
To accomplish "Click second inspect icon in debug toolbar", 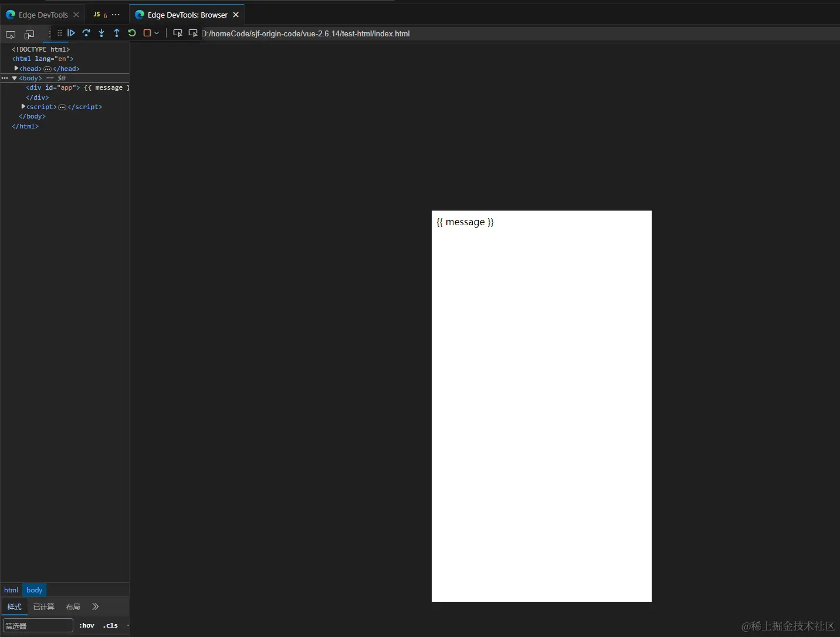I will pyautogui.click(x=193, y=33).
